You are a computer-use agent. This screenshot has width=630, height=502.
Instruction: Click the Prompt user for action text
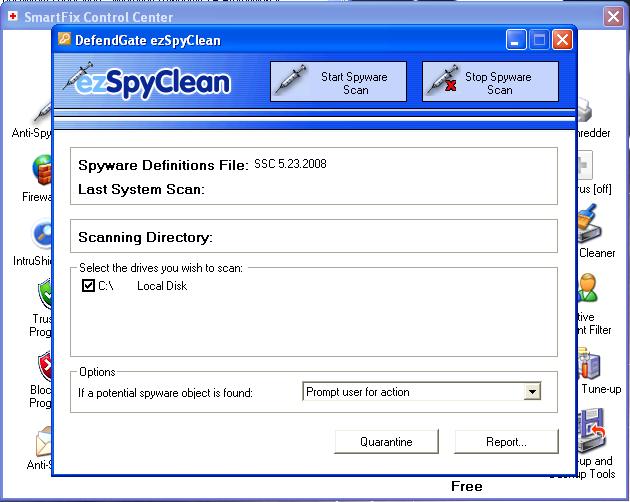coord(358,392)
